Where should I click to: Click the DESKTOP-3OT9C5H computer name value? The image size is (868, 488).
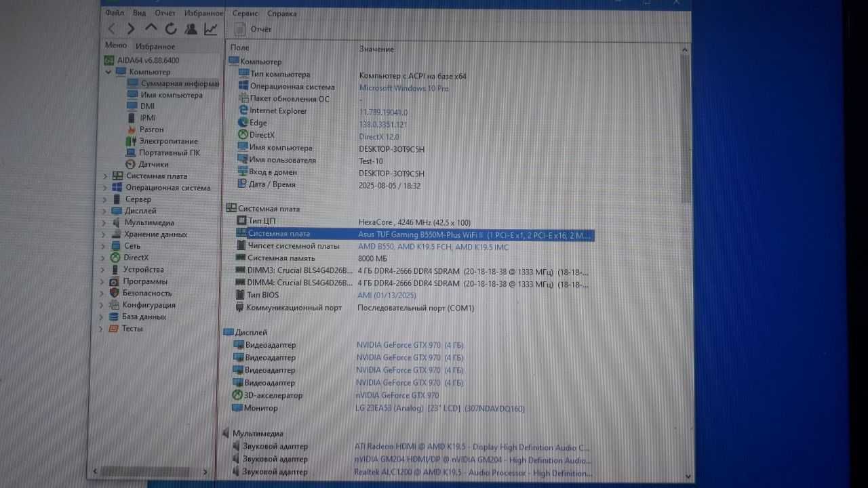click(x=391, y=149)
